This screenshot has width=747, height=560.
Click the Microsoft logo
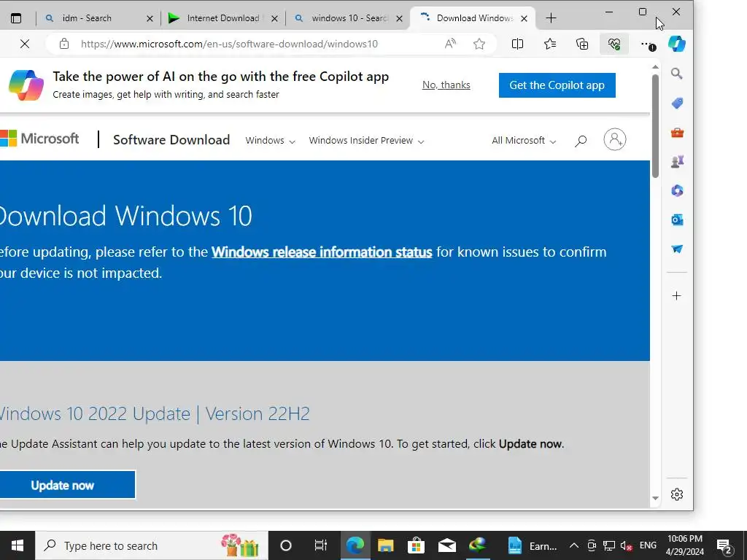39,139
